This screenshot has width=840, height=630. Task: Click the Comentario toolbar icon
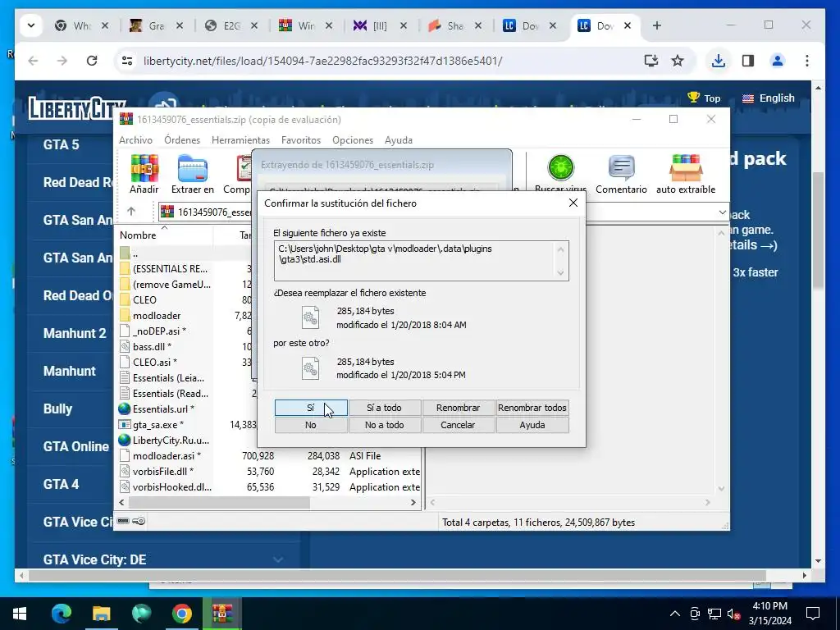622,174
